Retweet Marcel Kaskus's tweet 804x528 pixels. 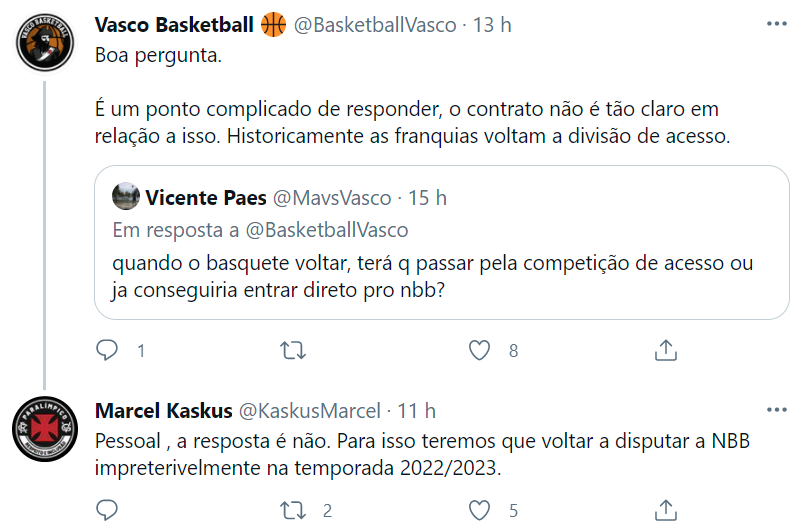292,510
